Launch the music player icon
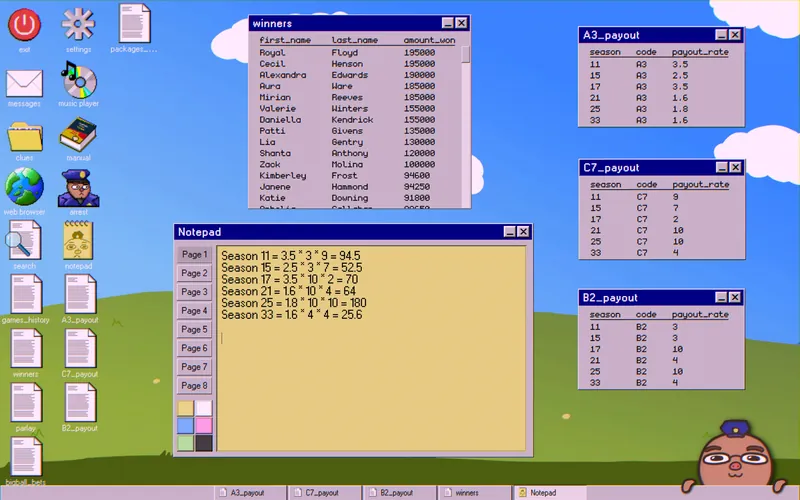The height and width of the screenshot is (500, 800). (x=79, y=80)
